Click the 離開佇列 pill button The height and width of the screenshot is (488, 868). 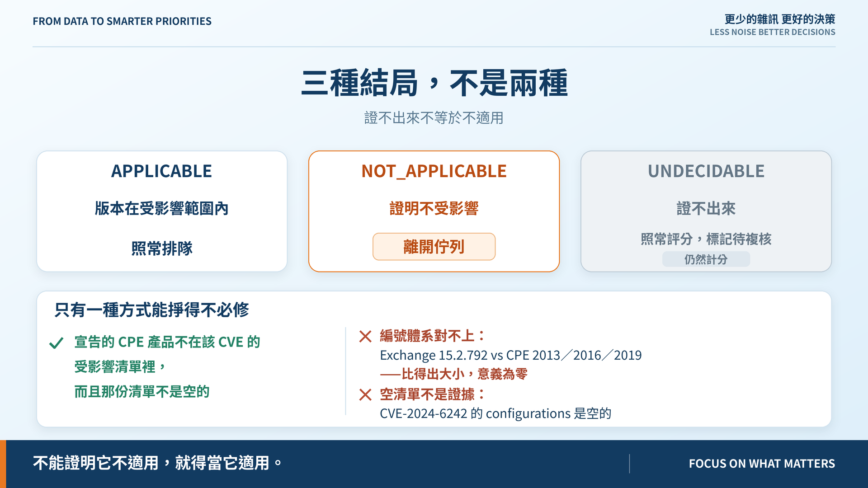pos(434,247)
